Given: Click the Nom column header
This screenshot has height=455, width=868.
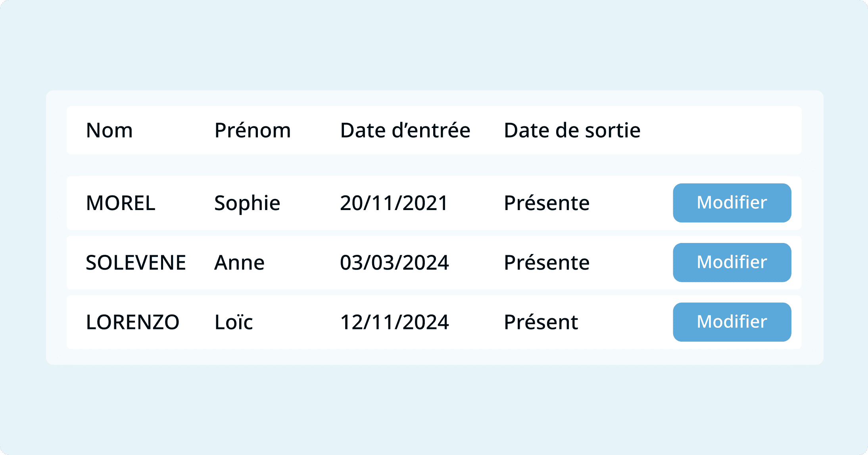Looking at the screenshot, I should [x=109, y=130].
